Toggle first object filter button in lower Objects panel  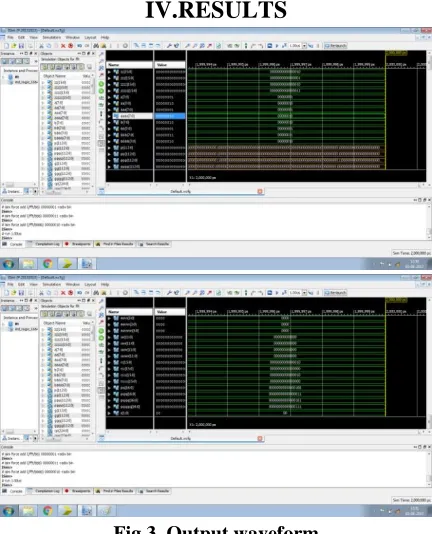[x=44, y=314]
